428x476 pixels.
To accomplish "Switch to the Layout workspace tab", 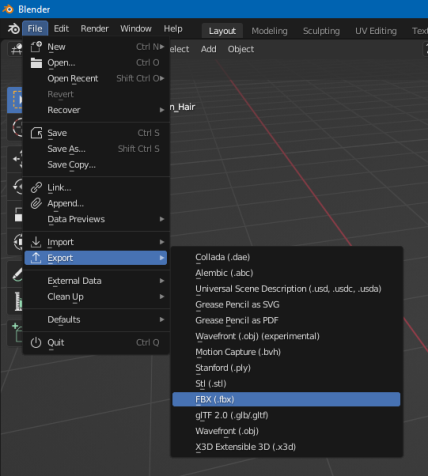I will tap(222, 31).
